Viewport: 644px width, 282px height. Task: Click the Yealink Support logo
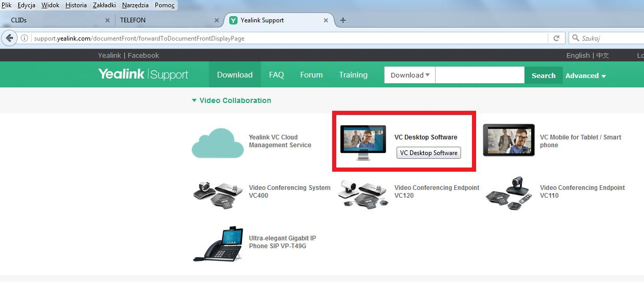point(143,74)
